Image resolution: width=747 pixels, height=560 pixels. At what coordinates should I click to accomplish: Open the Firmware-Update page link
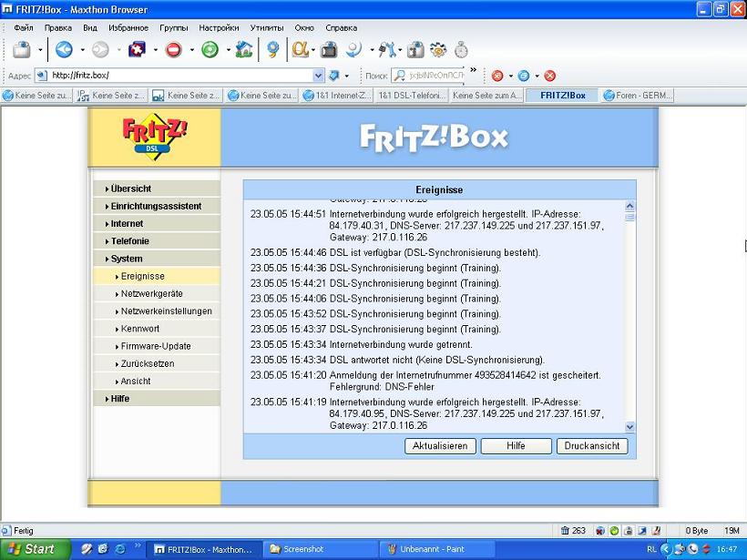click(157, 346)
